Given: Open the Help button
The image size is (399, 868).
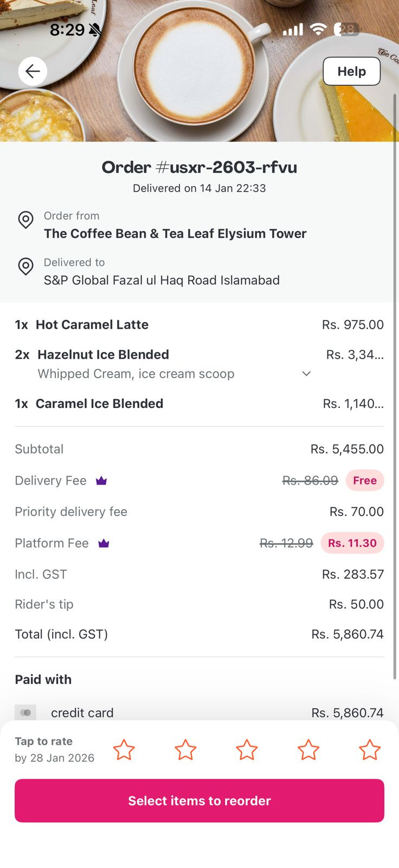Looking at the screenshot, I should [351, 71].
